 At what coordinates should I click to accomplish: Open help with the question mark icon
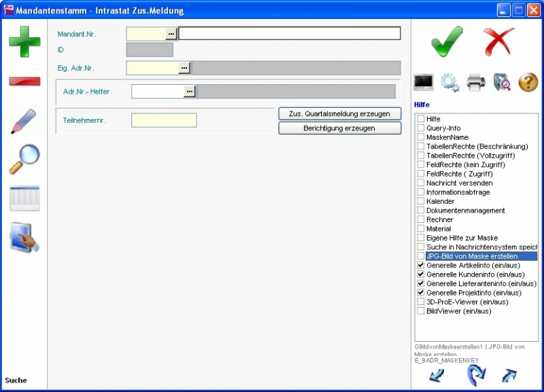tap(528, 82)
